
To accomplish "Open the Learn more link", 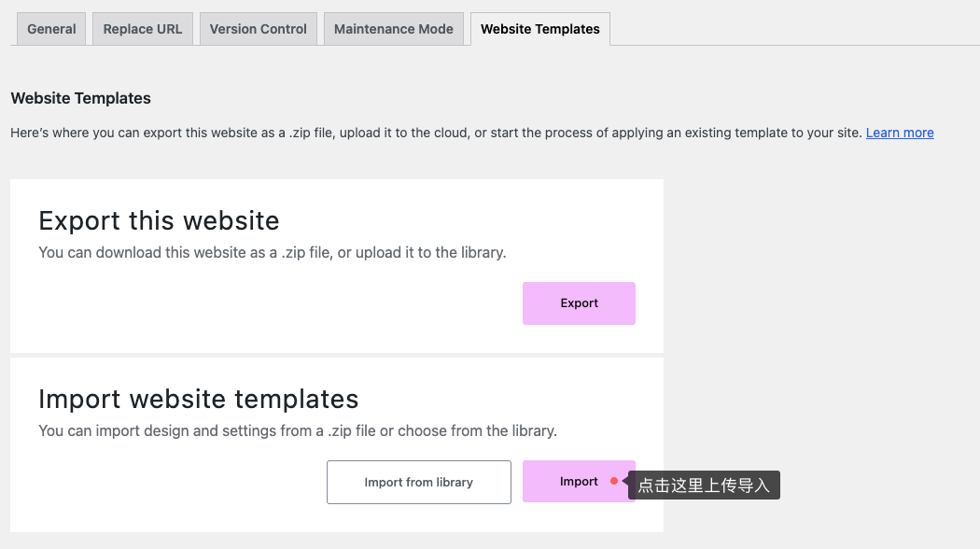I will point(900,133).
